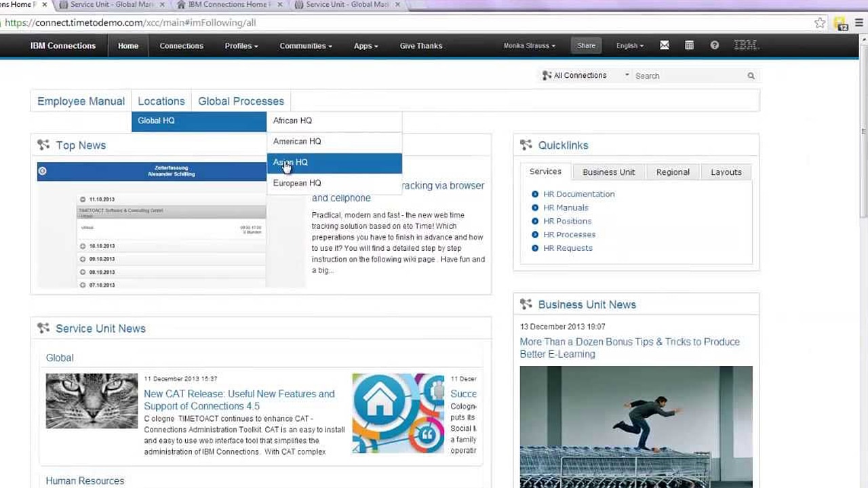Open the calendar icon in header
868x488 pixels.
click(x=689, y=45)
